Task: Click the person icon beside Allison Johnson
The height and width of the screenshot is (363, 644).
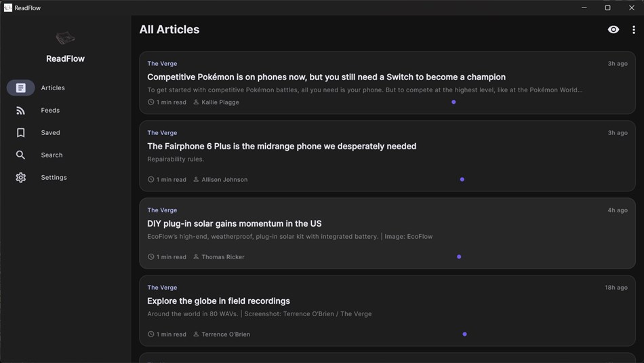Action: coord(196,179)
